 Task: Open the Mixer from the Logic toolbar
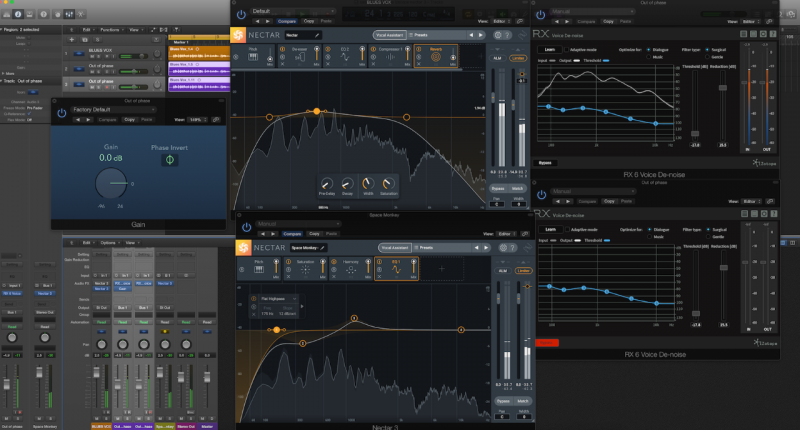[69, 14]
